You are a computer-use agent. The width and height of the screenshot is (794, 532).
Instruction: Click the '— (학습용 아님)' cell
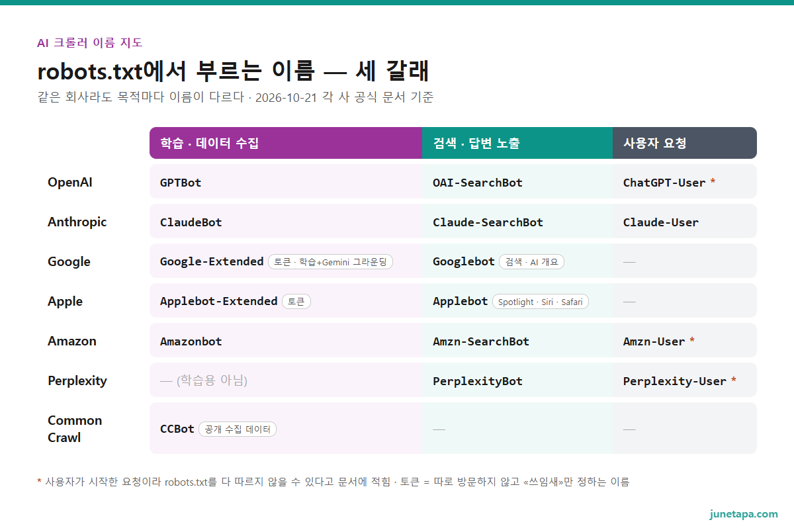(x=286, y=380)
